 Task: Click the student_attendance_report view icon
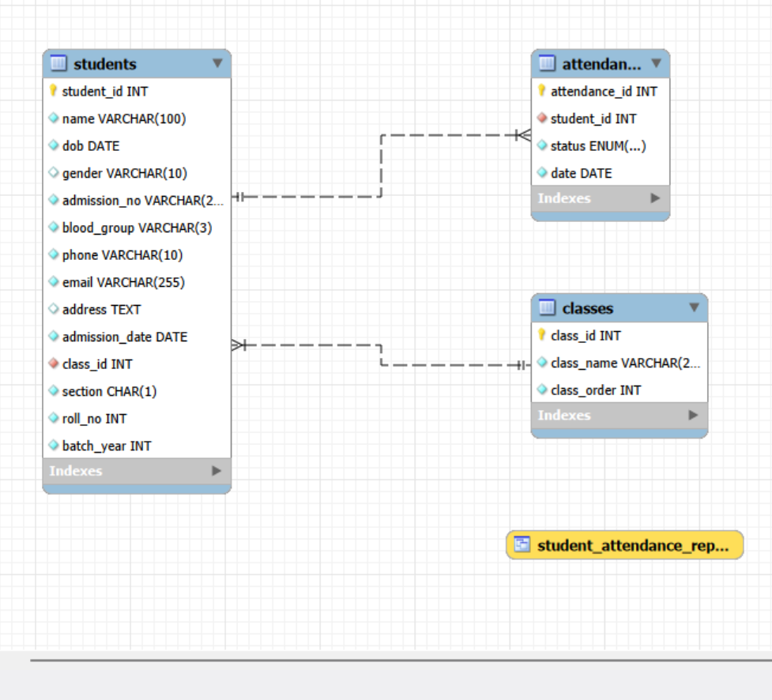[x=522, y=544]
